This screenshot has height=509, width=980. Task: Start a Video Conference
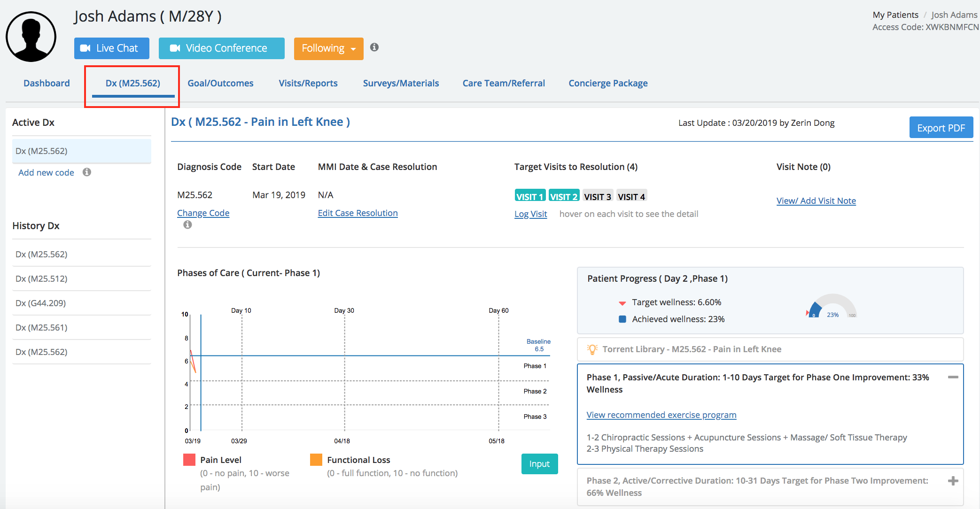pyautogui.click(x=221, y=48)
